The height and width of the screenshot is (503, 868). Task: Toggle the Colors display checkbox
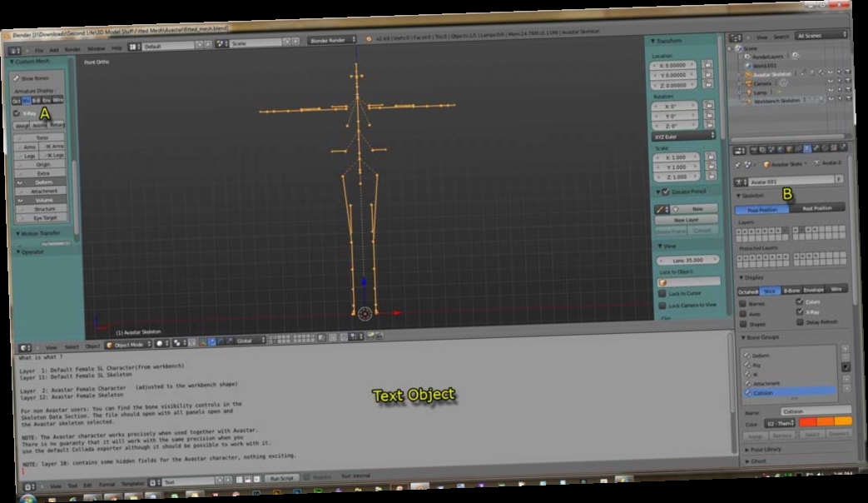[x=800, y=302]
